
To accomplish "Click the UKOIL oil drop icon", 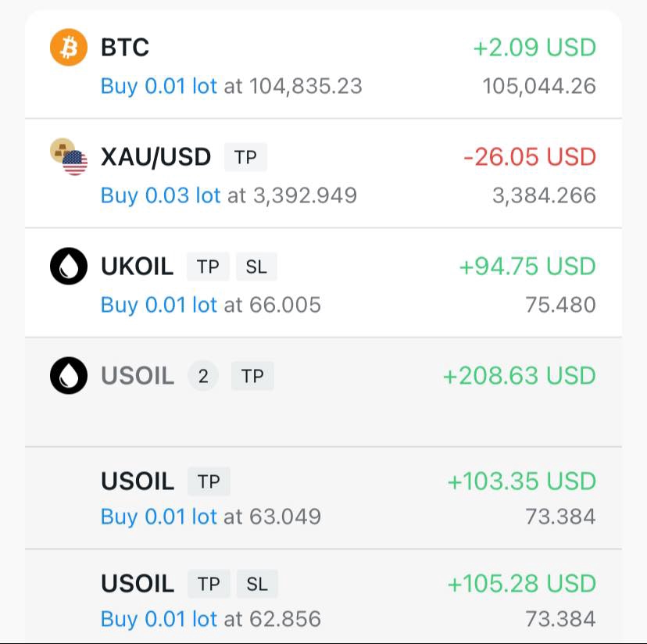I will click(69, 267).
